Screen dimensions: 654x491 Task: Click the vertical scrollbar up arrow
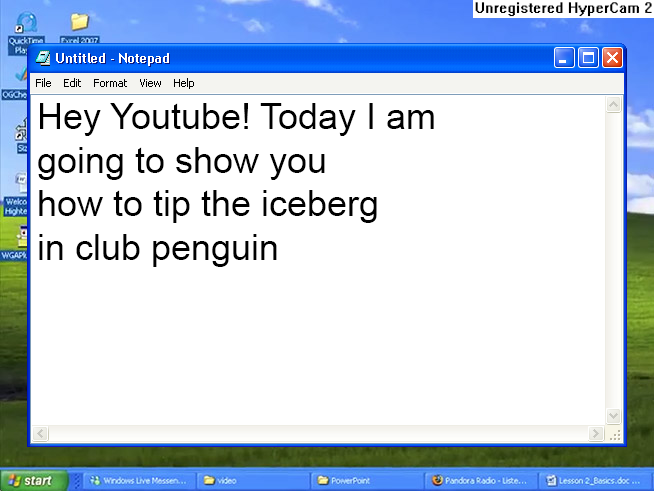click(613, 104)
